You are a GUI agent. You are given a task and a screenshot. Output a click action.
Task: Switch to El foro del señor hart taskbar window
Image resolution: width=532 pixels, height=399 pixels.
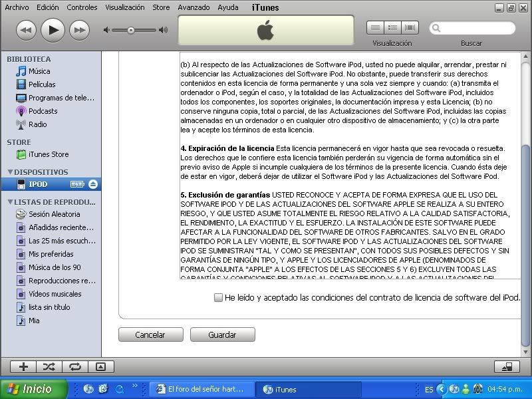[x=201, y=389]
